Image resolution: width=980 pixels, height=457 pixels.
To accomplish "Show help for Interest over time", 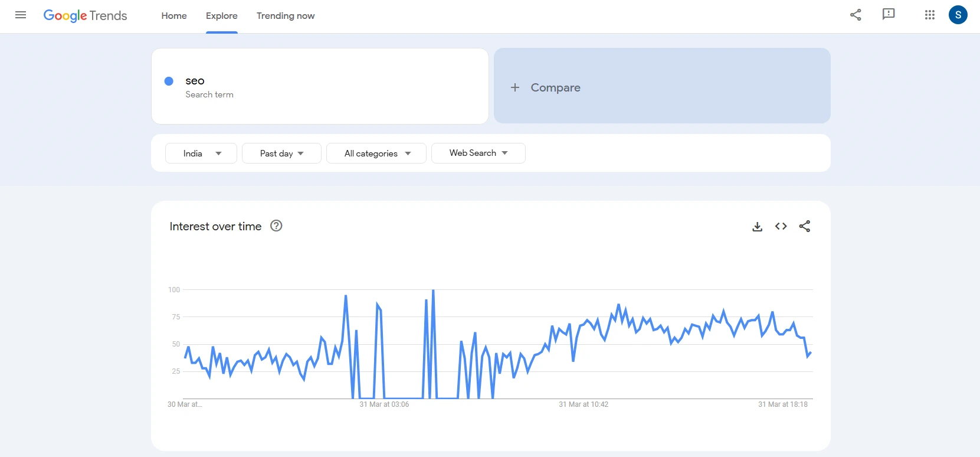I will tap(276, 226).
